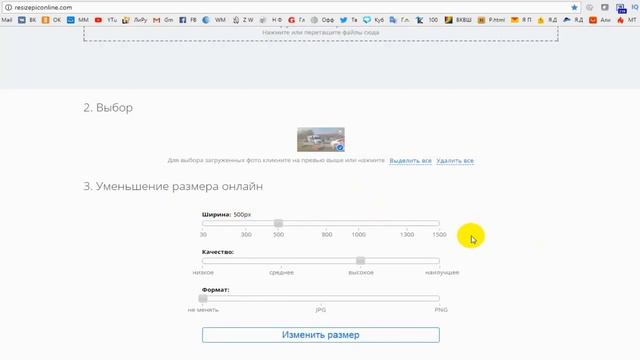Image resolution: width=640 pixels, height=360 pixels.
Task: Set width at the 300 tick label
Action: [246, 235]
